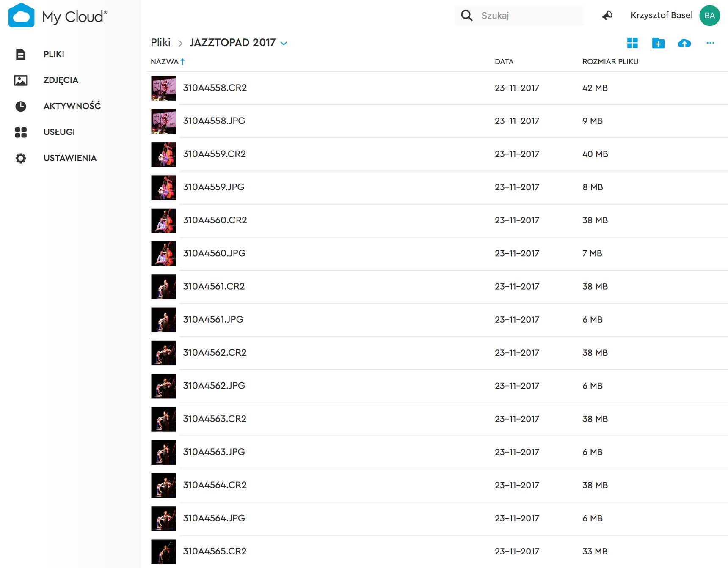Open the Zdjęcia photos icon in sidebar
Image resolution: width=728 pixels, height=568 pixels.
pos(21,80)
